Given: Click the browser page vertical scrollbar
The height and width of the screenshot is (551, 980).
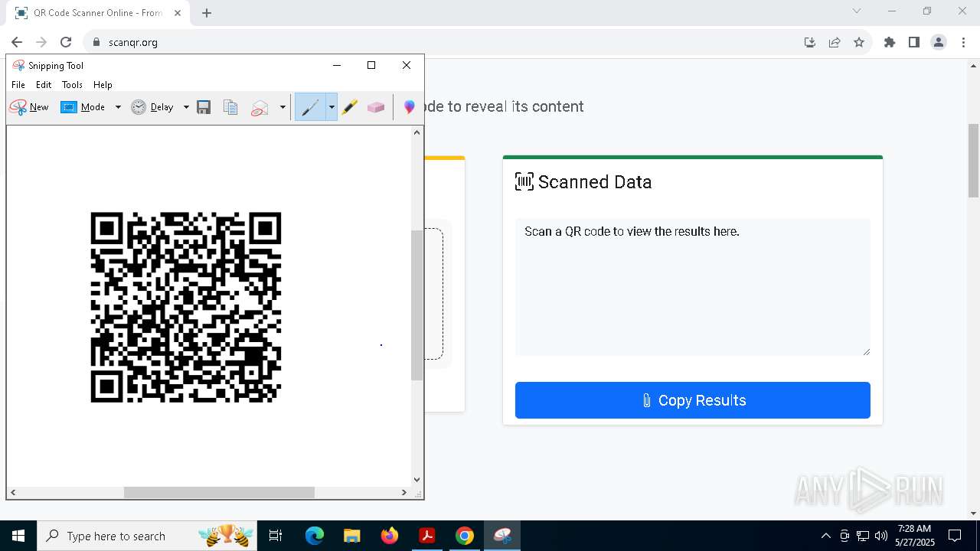Looking at the screenshot, I should pyautogui.click(x=974, y=161).
